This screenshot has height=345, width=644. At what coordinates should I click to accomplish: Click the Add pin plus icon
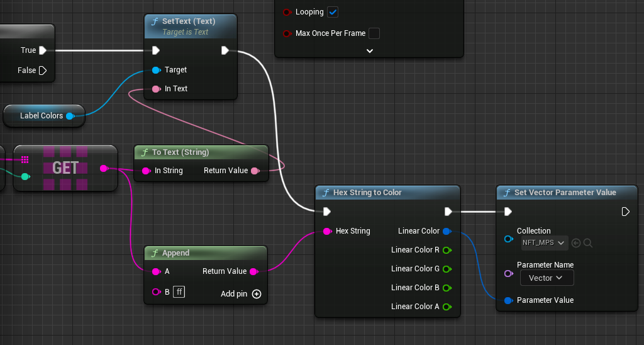click(257, 294)
